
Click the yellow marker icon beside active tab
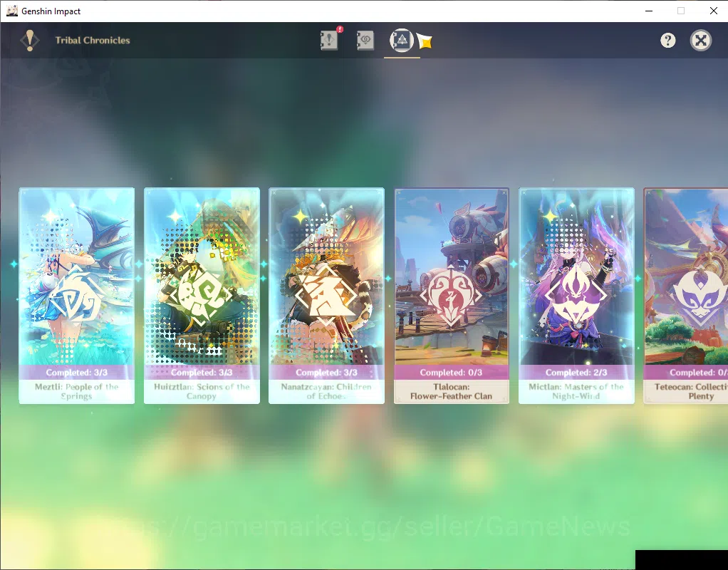click(425, 41)
